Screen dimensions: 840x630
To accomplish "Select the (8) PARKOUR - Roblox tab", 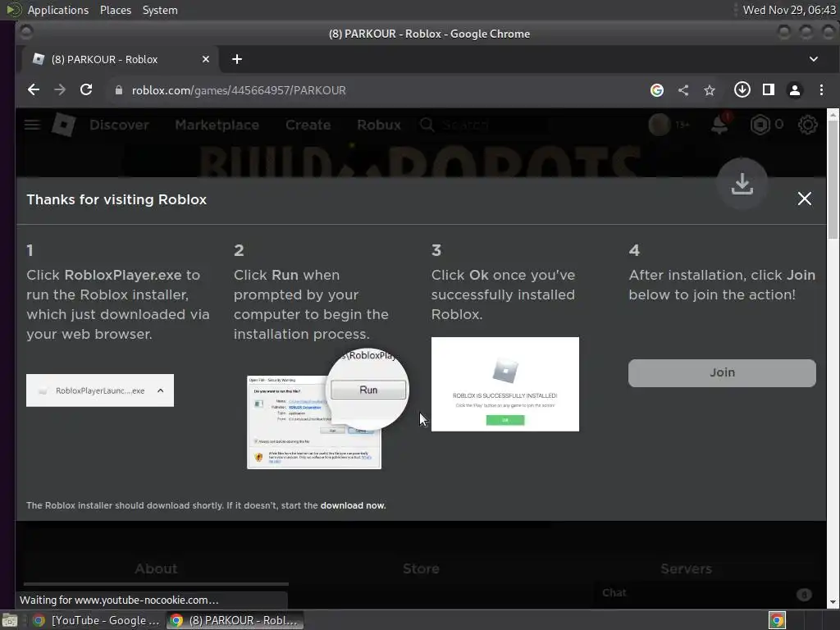I will 121,59.
